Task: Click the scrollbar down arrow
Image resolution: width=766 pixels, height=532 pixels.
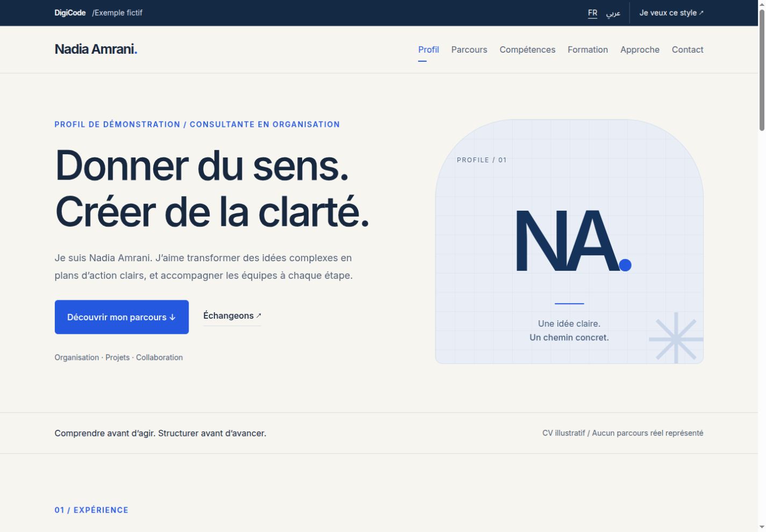Action: pos(762,527)
